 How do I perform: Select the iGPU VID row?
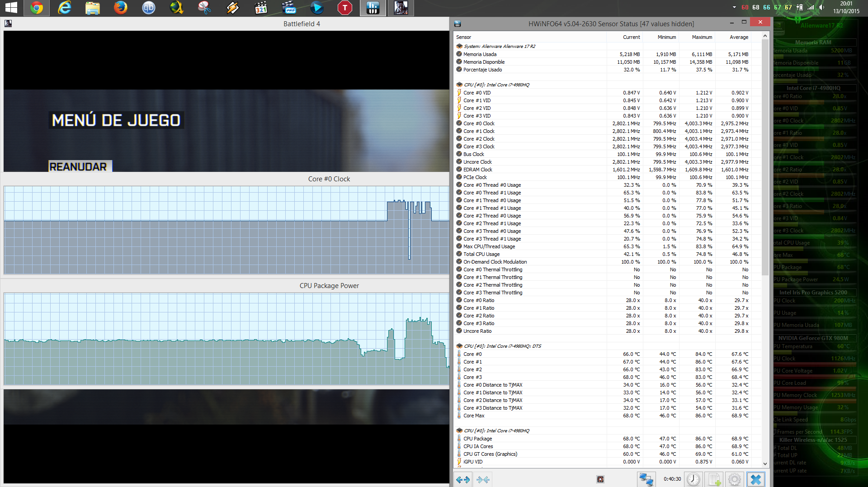pyautogui.click(x=608, y=462)
